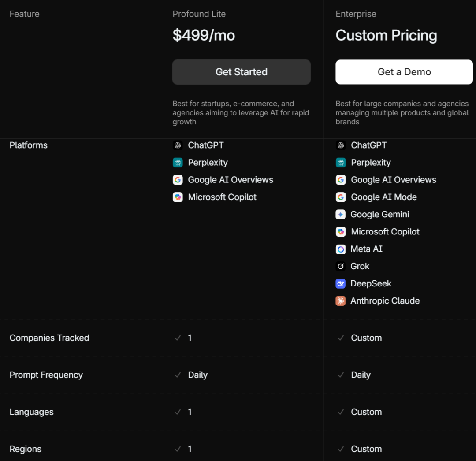476x461 pixels.
Task: Click the Meta AI ring icon
Action: click(x=341, y=249)
